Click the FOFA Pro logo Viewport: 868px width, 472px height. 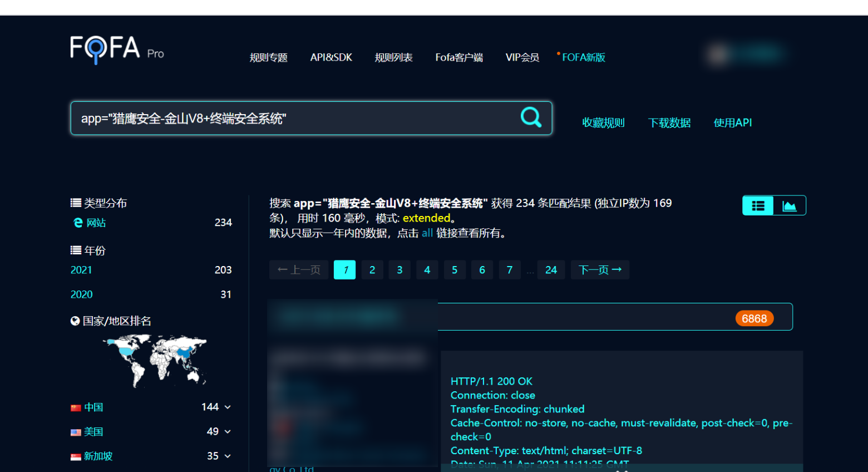click(x=117, y=50)
